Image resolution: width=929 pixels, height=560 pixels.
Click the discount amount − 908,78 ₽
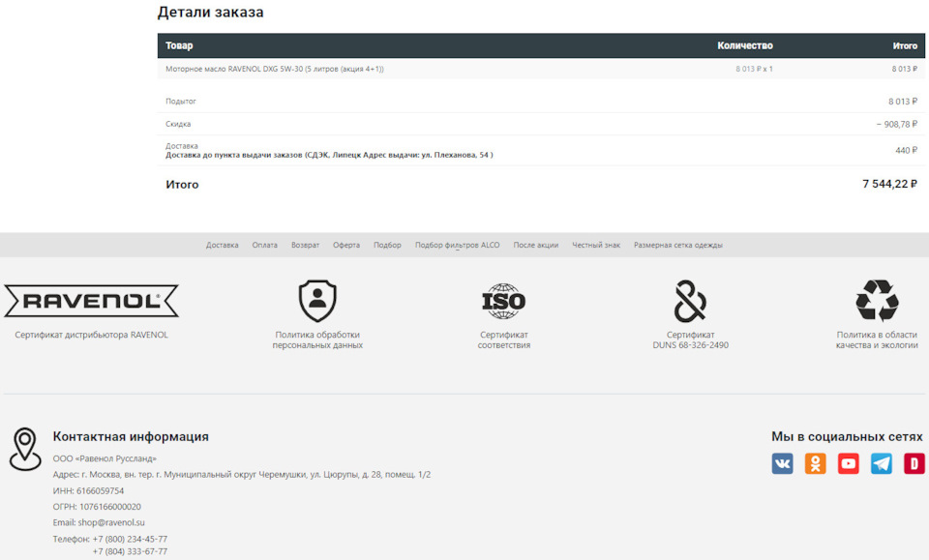(897, 125)
